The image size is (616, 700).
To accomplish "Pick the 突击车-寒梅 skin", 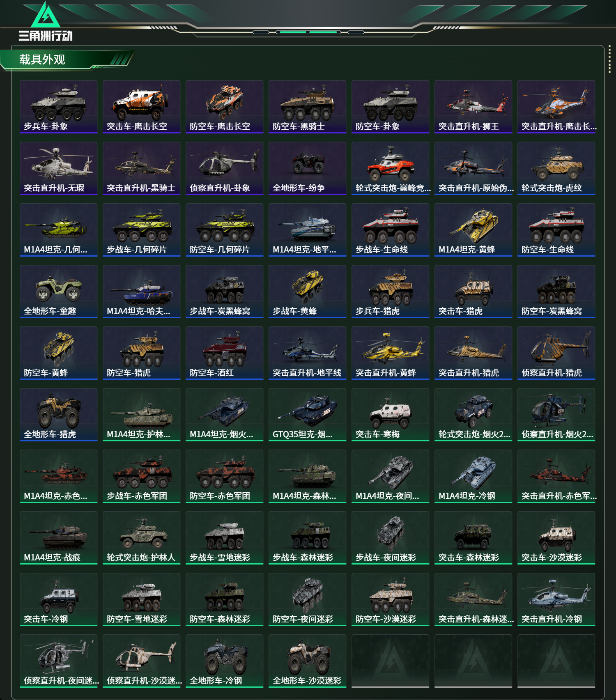I will coord(390,415).
